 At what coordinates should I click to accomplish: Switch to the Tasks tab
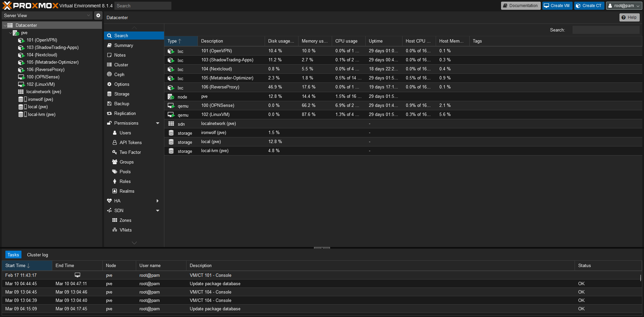click(x=13, y=255)
